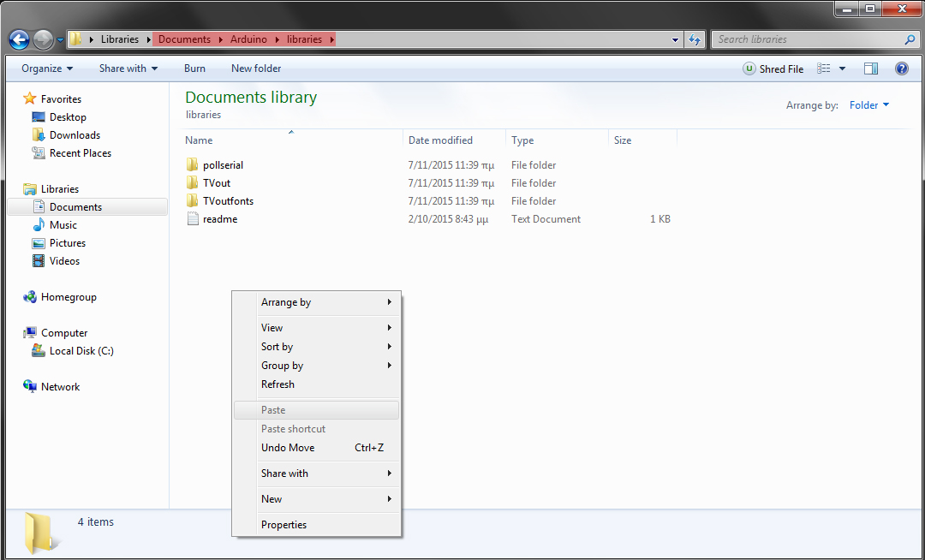The height and width of the screenshot is (560, 925).
Task: Click the large folder icon in details pane
Action: pos(41,533)
